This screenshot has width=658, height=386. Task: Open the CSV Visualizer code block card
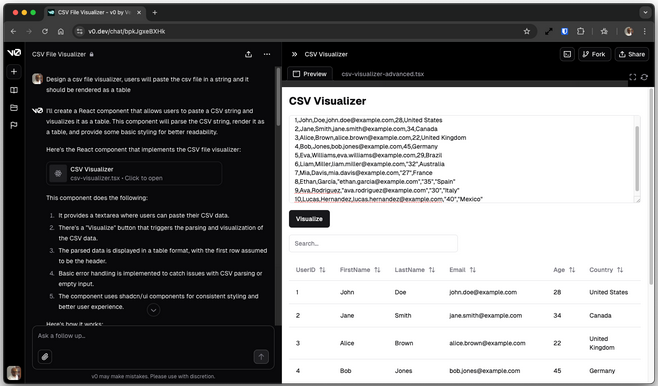(x=134, y=173)
